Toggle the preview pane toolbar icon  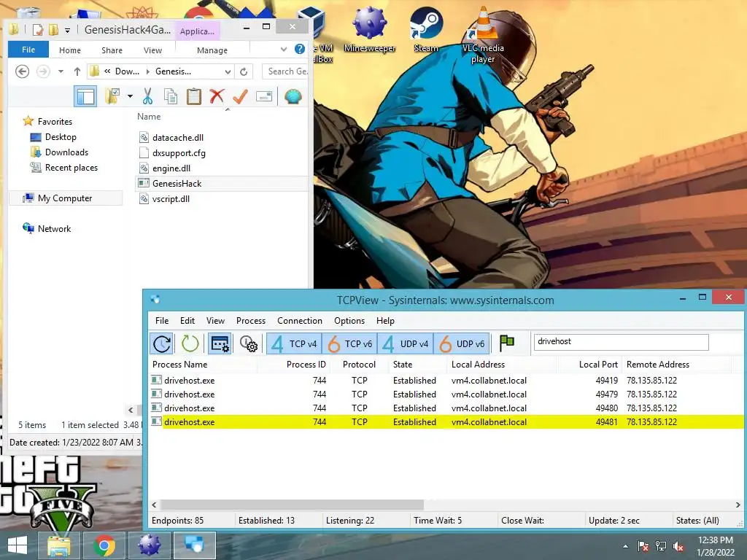click(85, 97)
